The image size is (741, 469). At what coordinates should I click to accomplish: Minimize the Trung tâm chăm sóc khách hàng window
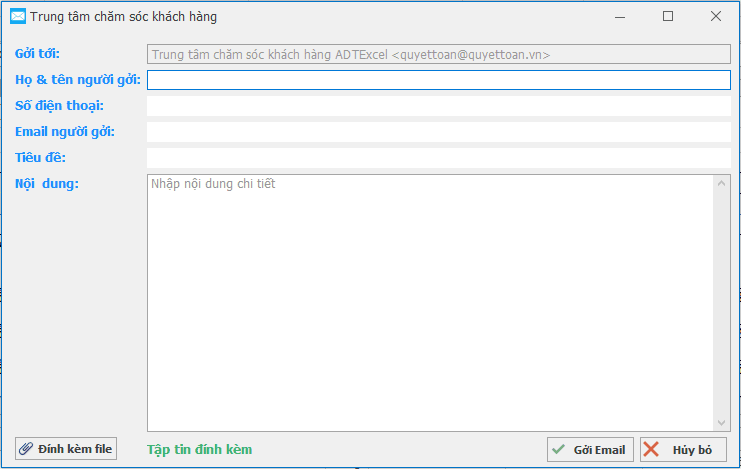coord(620,16)
